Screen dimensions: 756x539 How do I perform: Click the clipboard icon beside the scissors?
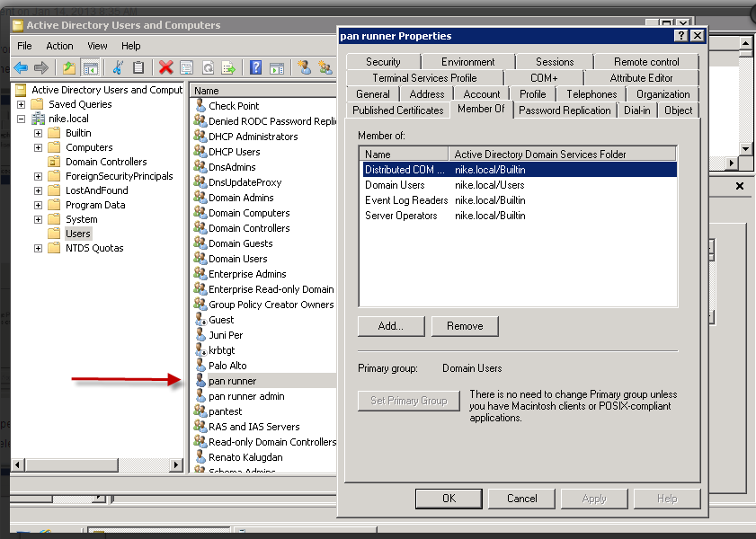138,67
